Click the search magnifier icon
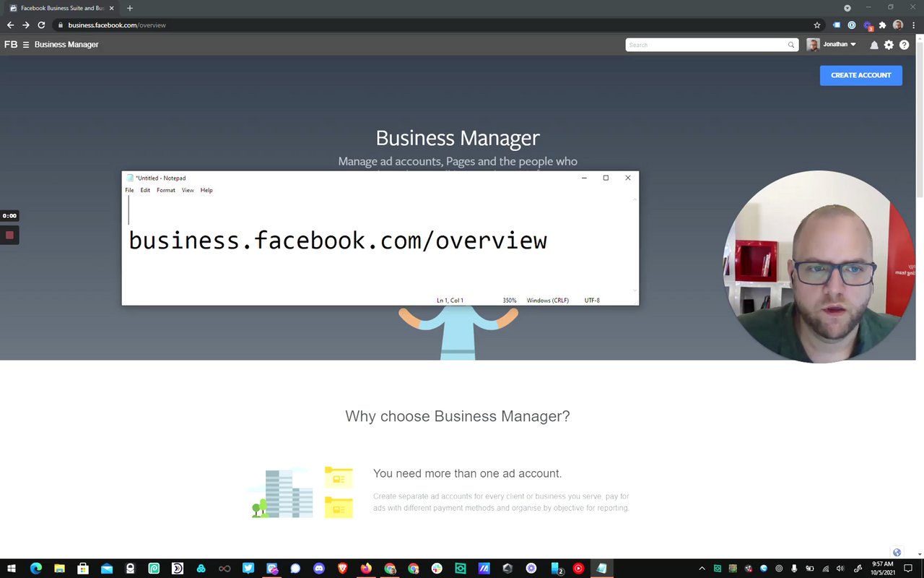This screenshot has height=578, width=924. click(x=791, y=45)
